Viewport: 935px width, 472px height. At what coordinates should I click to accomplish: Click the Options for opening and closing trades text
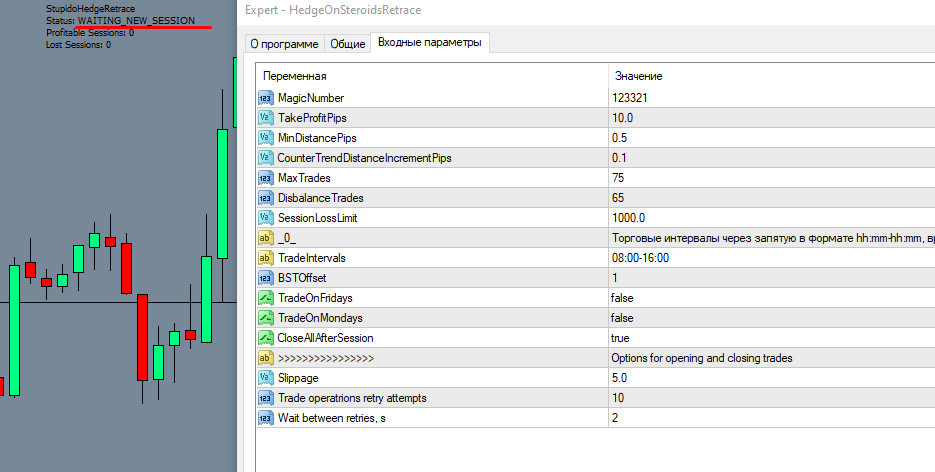click(702, 358)
